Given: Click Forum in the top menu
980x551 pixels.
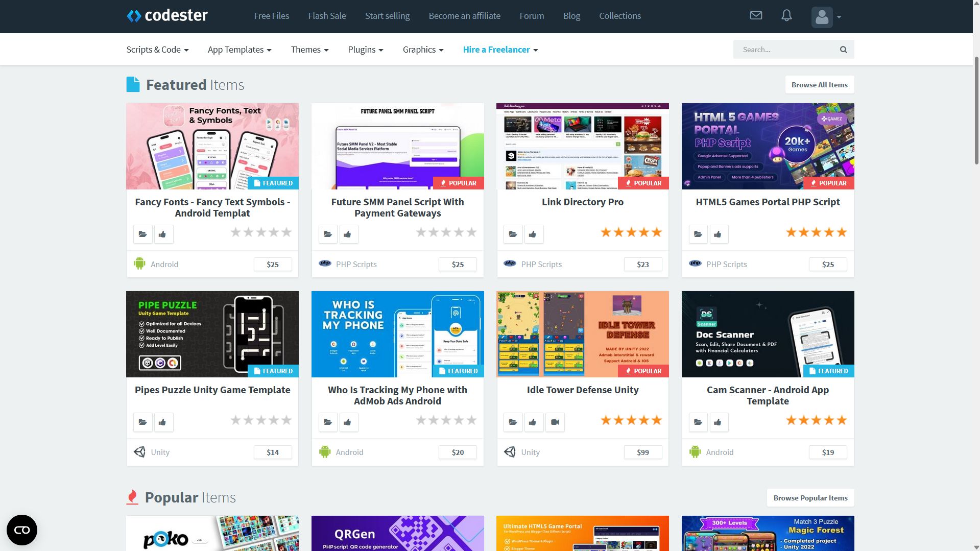Looking at the screenshot, I should (532, 15).
